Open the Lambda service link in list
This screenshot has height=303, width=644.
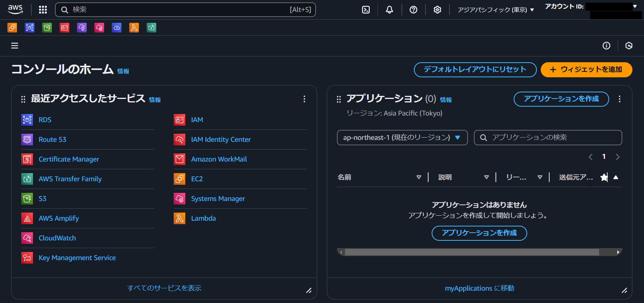(203, 218)
